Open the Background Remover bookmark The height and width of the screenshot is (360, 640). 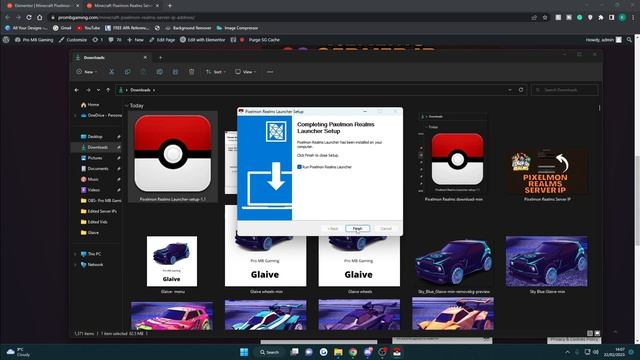[188, 28]
